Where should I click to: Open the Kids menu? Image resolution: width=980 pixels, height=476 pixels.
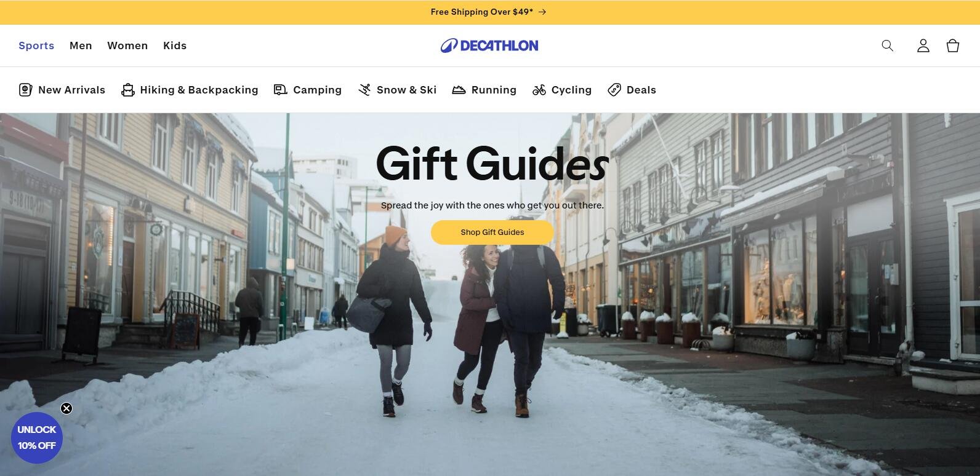click(x=175, y=46)
